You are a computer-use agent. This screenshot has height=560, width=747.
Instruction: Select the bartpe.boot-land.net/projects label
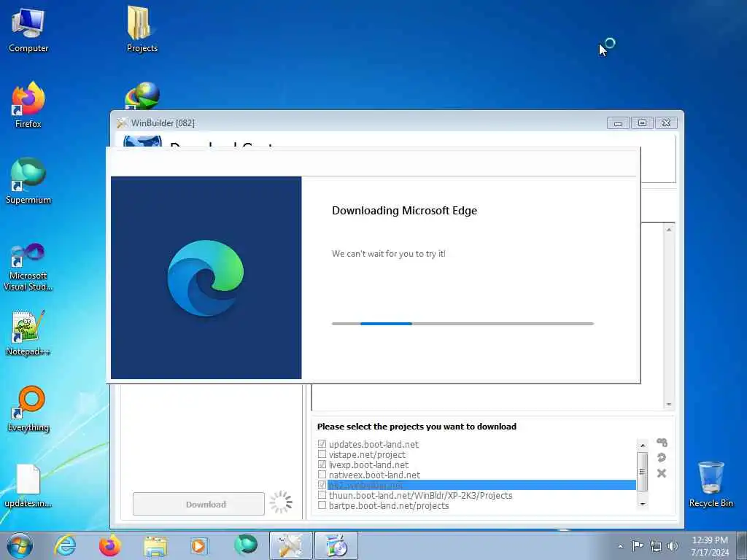389,506
